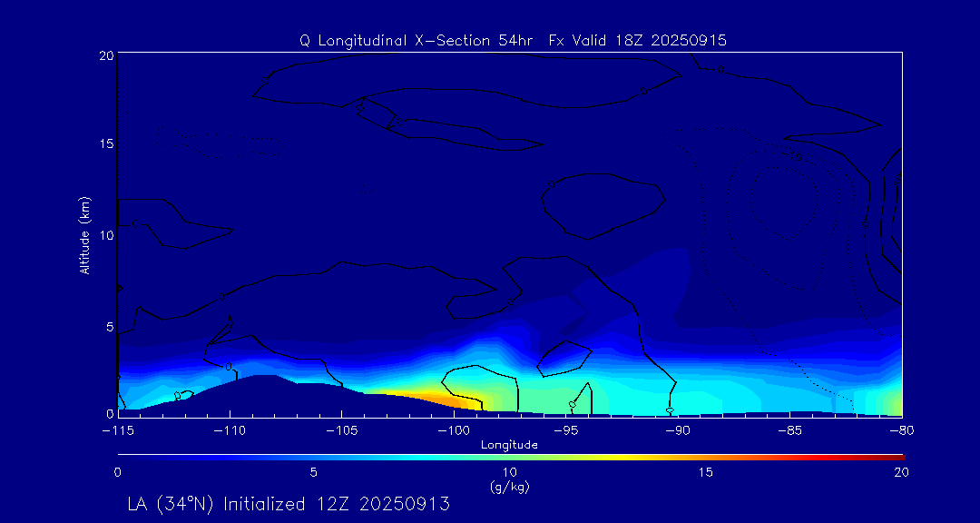Select the 5 label on the color scale
Viewport: 980px width, 523px height.
coord(314,472)
